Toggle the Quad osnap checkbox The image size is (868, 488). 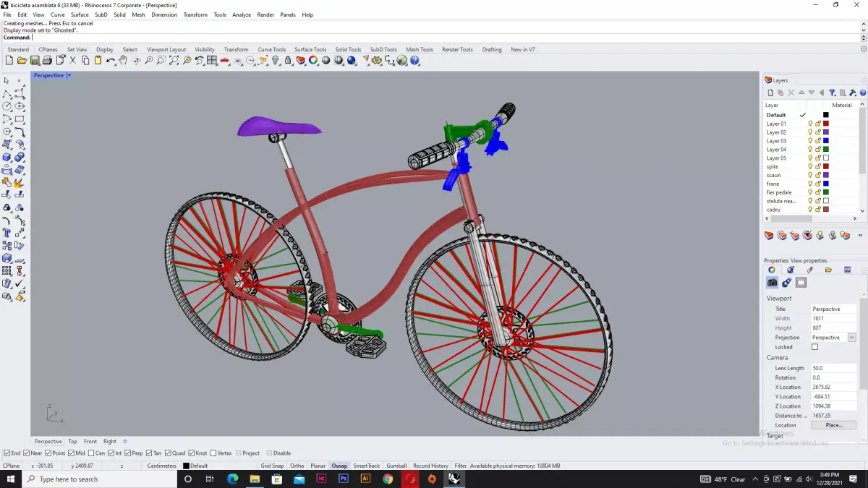point(168,453)
